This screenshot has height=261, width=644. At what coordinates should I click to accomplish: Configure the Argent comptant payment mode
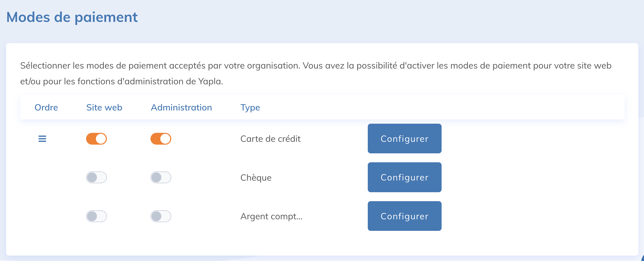tap(404, 216)
